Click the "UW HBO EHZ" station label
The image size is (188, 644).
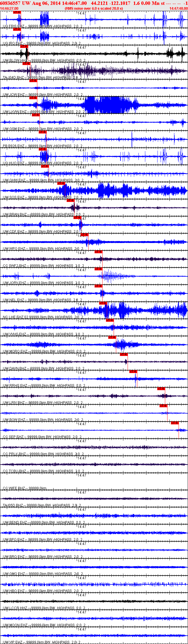pyautogui.click(x=14, y=591)
